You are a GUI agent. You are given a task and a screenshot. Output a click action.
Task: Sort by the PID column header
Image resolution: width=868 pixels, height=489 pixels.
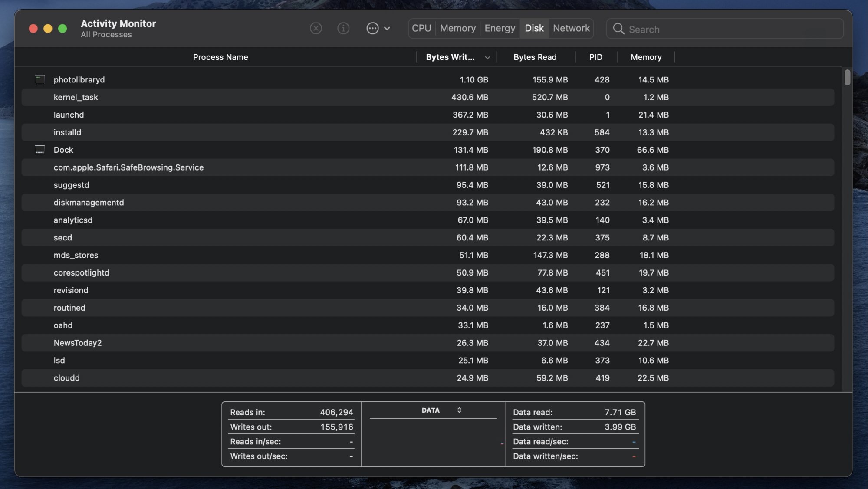pos(595,57)
